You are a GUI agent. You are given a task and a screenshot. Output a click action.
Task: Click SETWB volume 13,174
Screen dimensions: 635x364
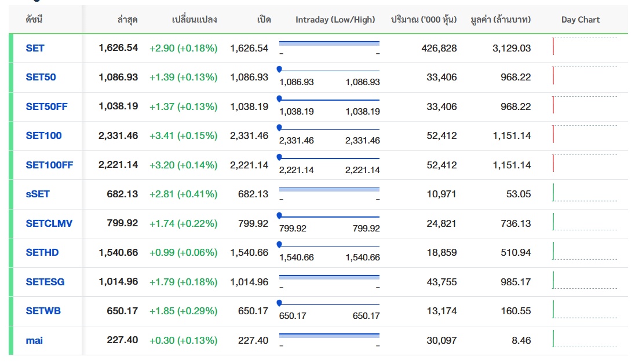click(x=441, y=311)
